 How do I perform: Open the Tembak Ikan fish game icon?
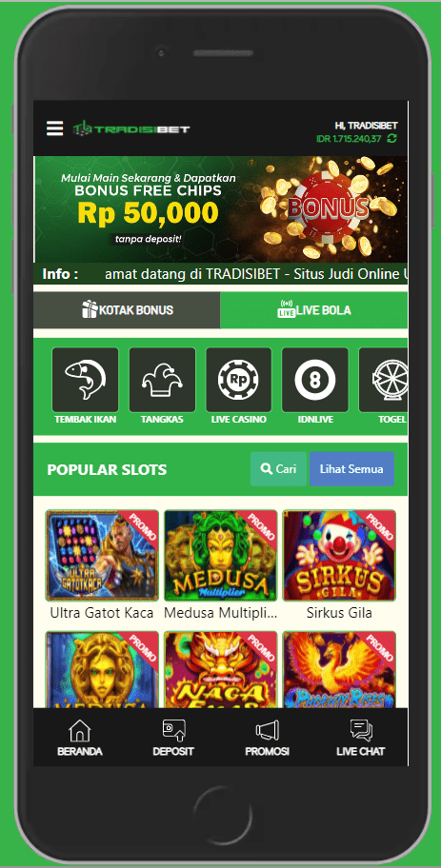86,380
